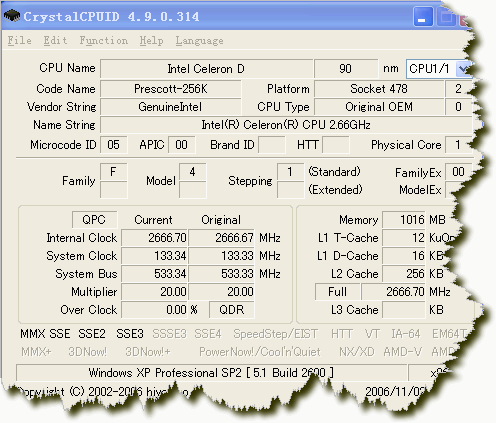The width and height of the screenshot is (496, 423).
Task: Click L1 T-Cache value 12
Action: (404, 238)
